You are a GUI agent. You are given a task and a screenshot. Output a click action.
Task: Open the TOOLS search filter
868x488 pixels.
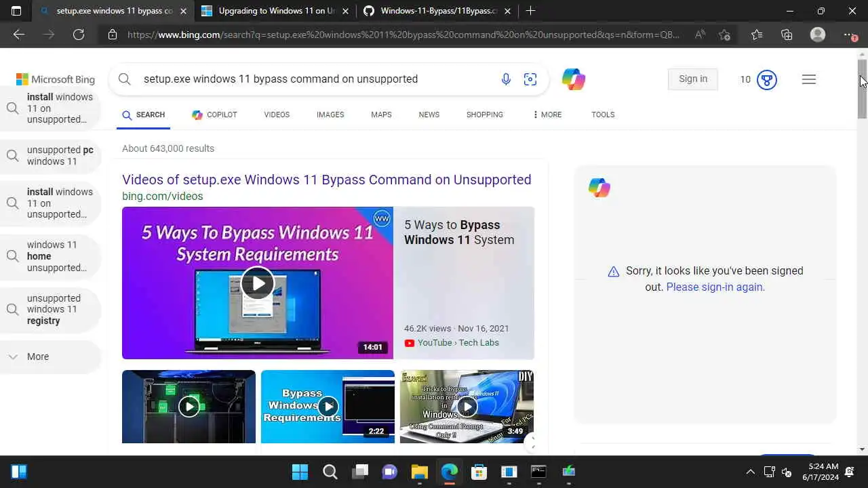603,115
